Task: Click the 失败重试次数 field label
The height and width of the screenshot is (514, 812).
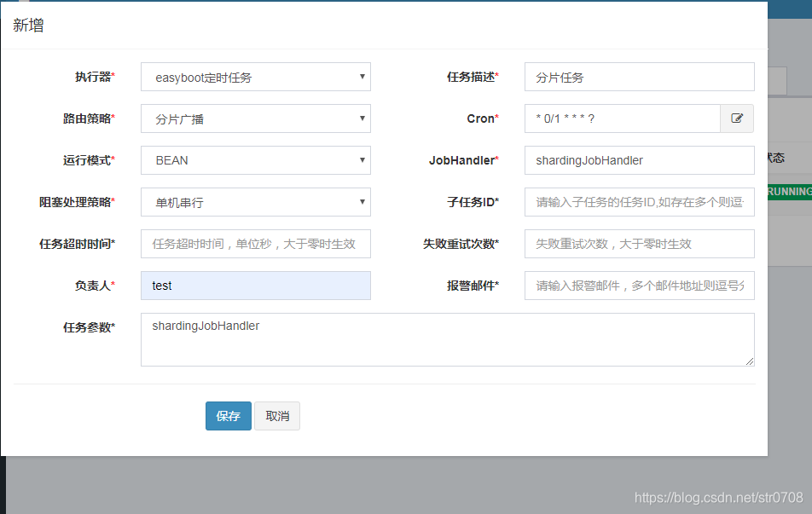Action: coord(461,244)
